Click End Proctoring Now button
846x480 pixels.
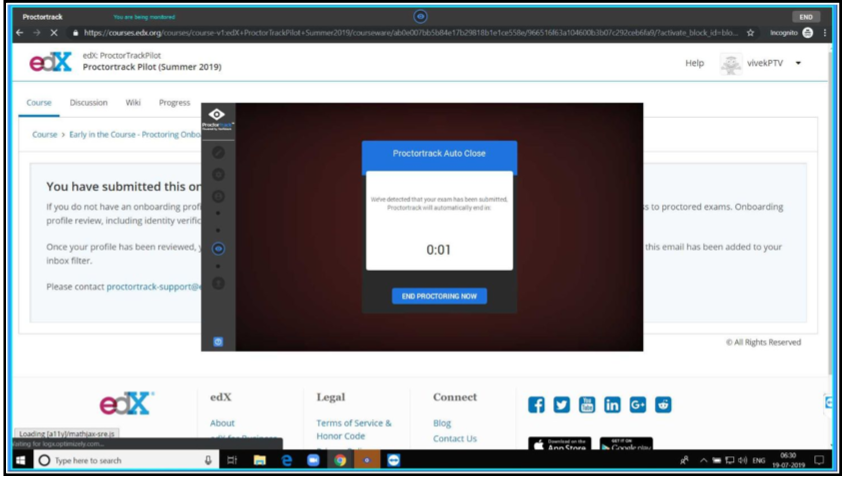tap(439, 296)
